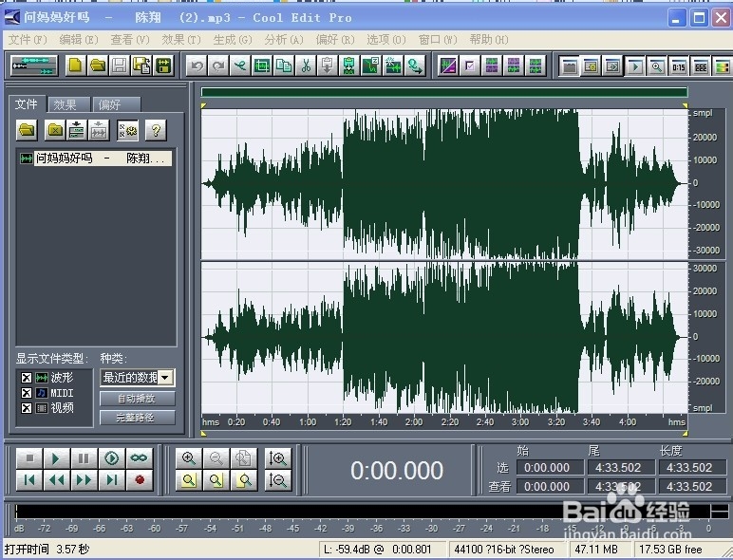This screenshot has height=560, width=733.
Task: Click the selection length field
Action: coord(692,467)
